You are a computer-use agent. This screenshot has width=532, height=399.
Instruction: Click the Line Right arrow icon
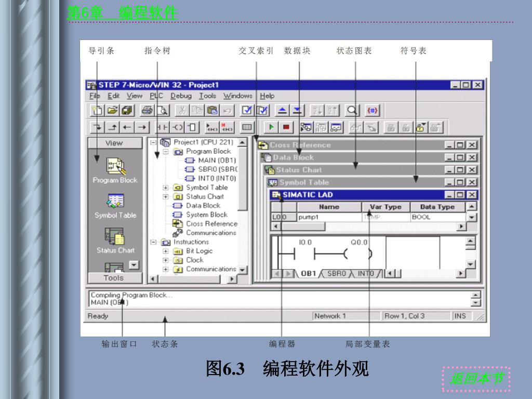click(x=142, y=128)
